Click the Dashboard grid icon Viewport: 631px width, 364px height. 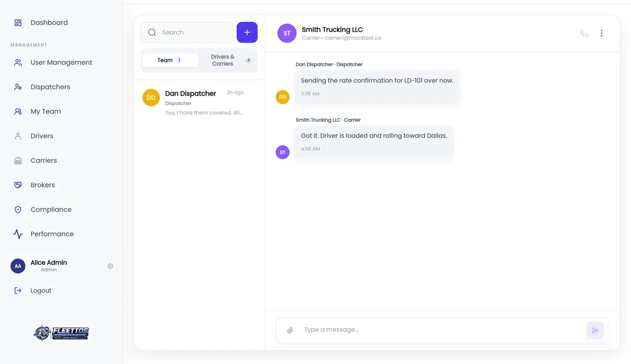point(18,23)
